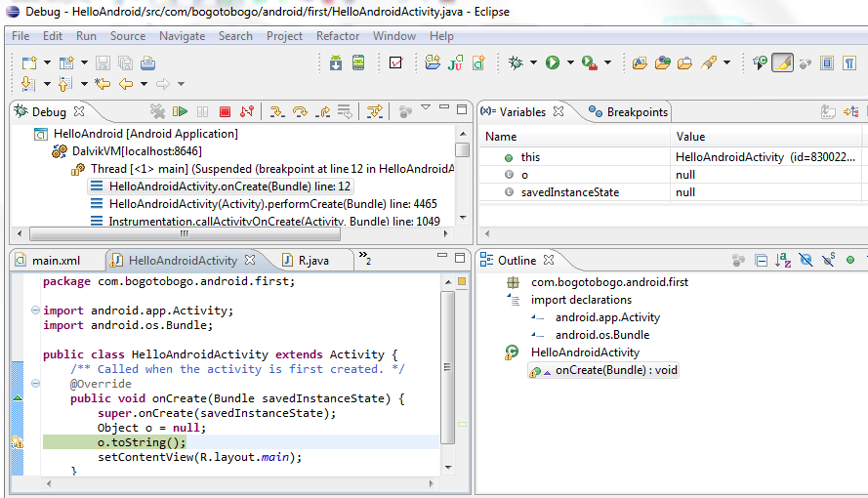
Task: Toggle Use Step Filters in Debug view
Action: (x=375, y=111)
